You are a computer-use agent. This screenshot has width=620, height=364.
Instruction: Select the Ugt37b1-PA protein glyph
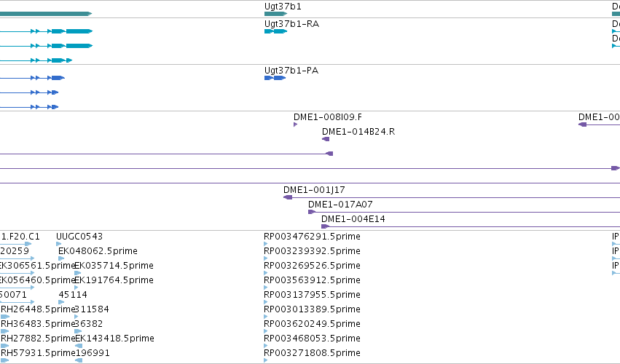click(x=275, y=78)
